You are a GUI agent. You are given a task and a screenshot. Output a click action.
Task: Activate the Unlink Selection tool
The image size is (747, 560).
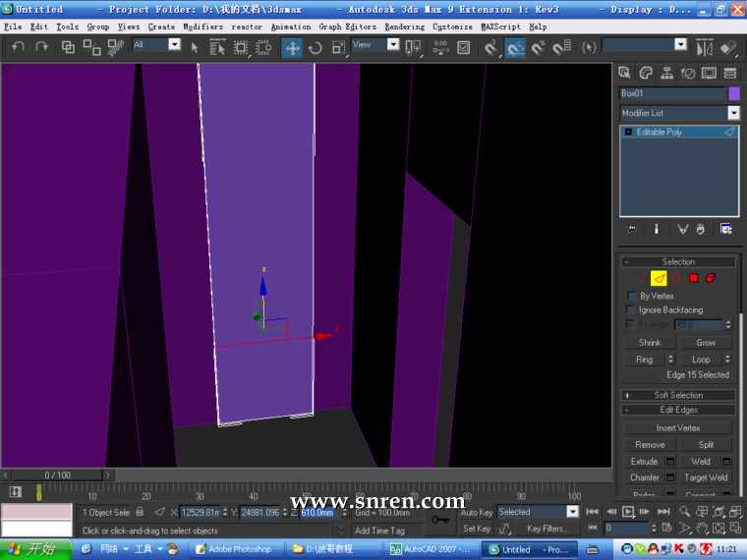tap(91, 47)
